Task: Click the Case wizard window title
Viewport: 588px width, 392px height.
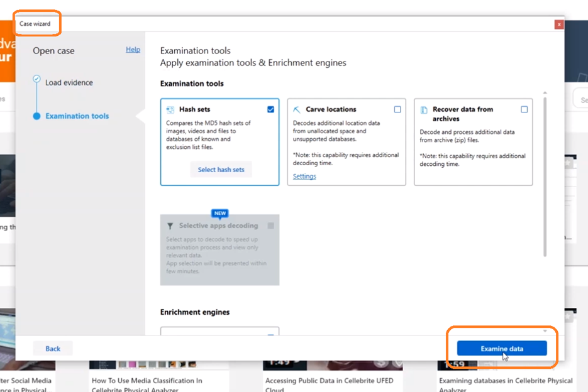Action: (35, 24)
